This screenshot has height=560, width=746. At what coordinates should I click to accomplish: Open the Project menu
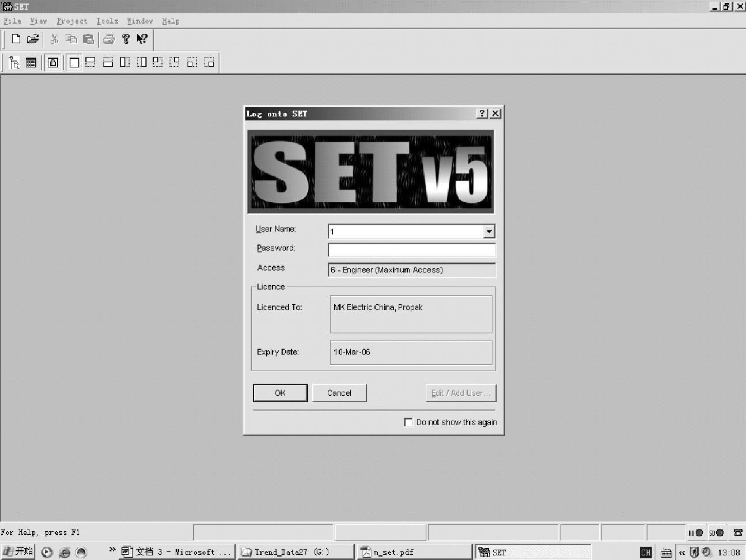click(x=72, y=21)
